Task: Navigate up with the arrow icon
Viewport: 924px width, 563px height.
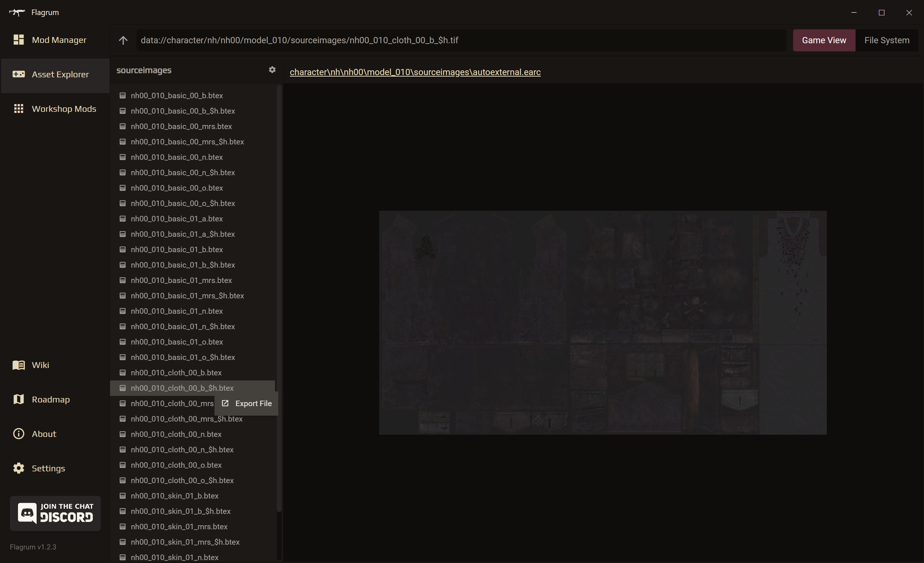Action: 123,40
